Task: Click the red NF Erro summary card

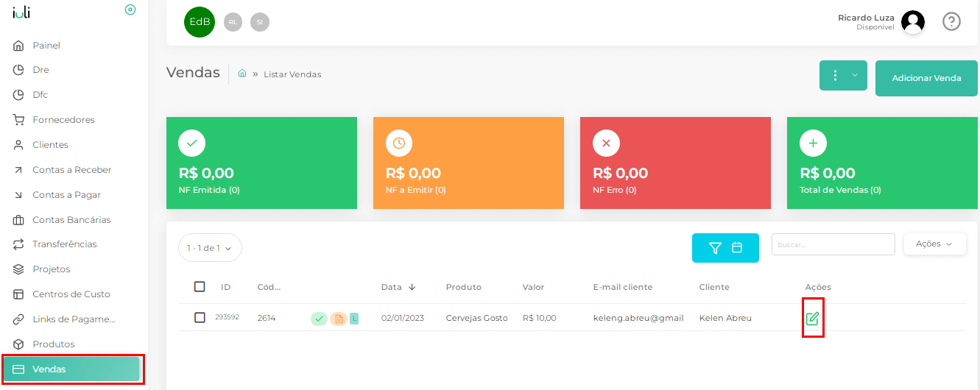Action: pos(675,163)
